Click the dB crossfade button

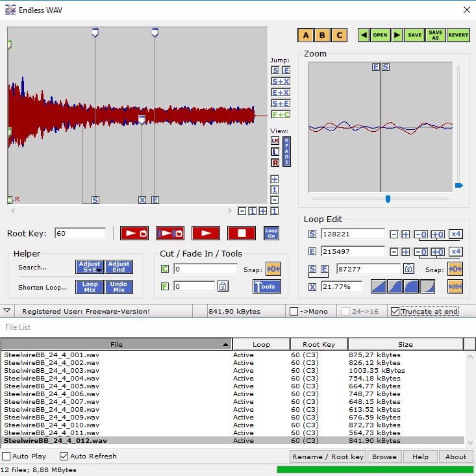[x=455, y=286]
